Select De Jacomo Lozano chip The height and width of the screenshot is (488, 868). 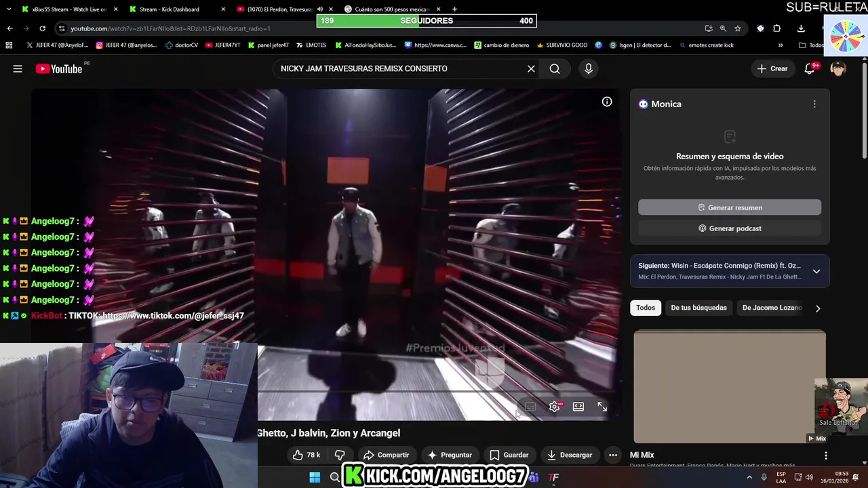772,308
